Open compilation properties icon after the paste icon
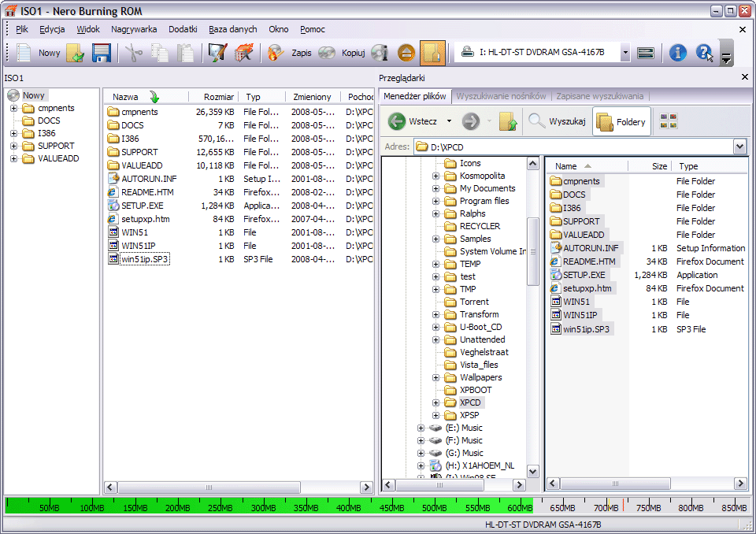This screenshot has height=534, width=756. point(217,53)
